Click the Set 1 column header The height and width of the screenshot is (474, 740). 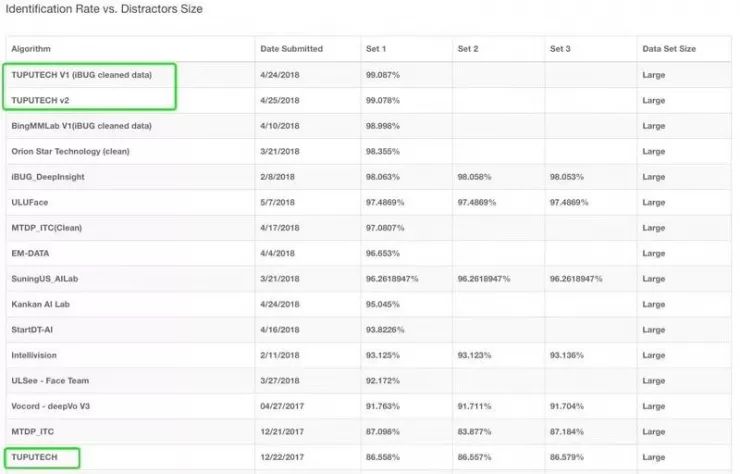[376, 49]
